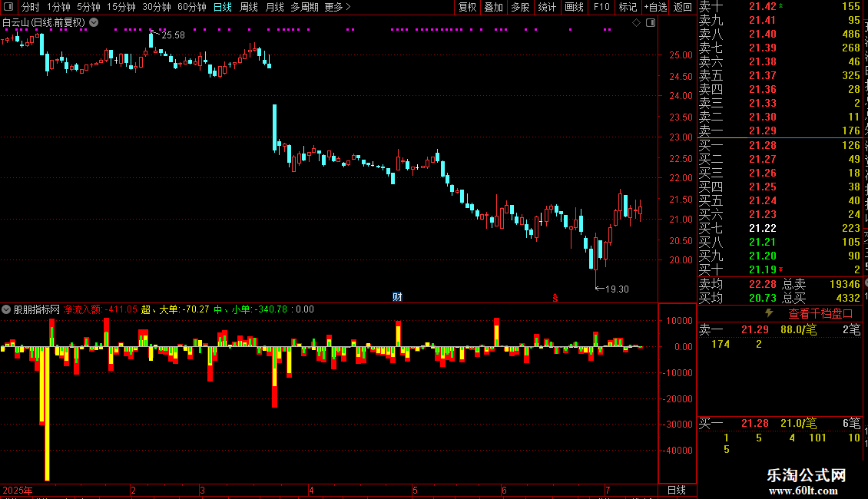This screenshot has height=499, width=868.
Task: Click the 2025年 label on time axis
Action: click(18, 490)
